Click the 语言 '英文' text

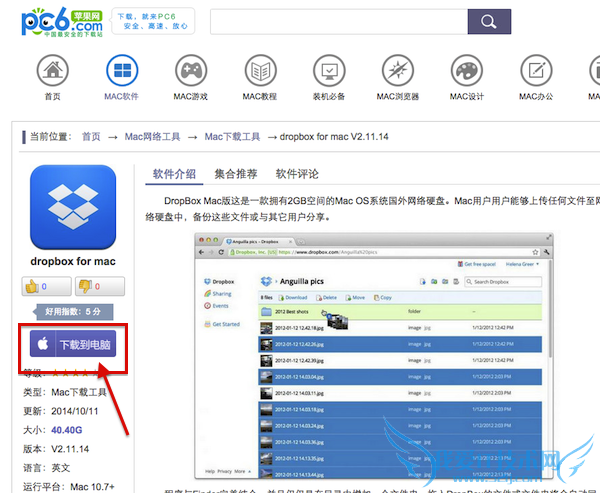tap(61, 468)
